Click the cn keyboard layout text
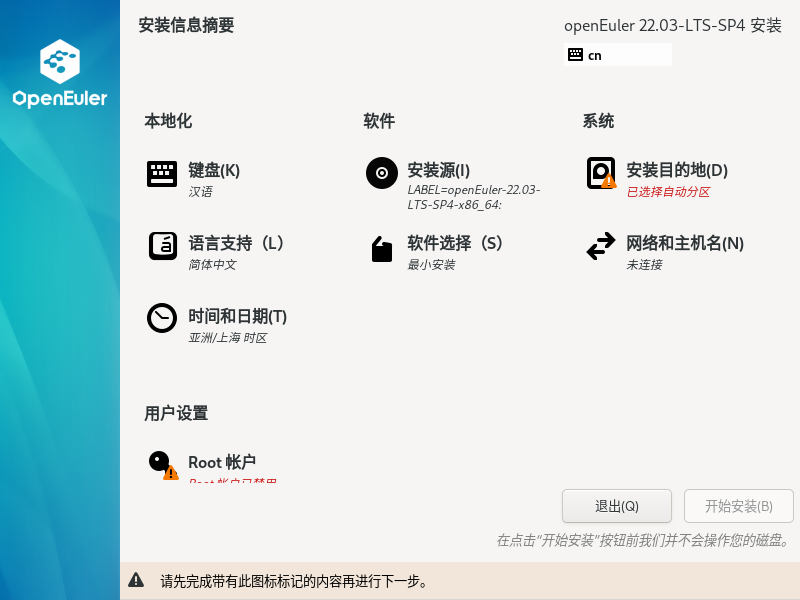 (x=594, y=55)
